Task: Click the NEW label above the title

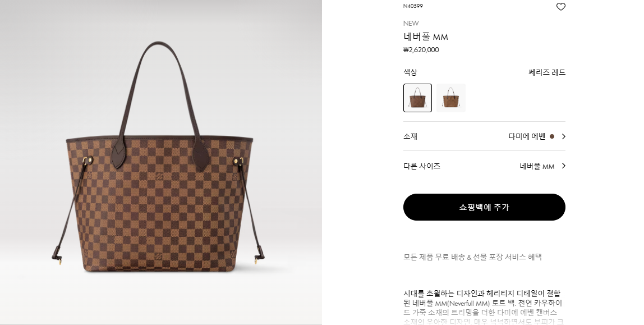Action: coord(411,24)
